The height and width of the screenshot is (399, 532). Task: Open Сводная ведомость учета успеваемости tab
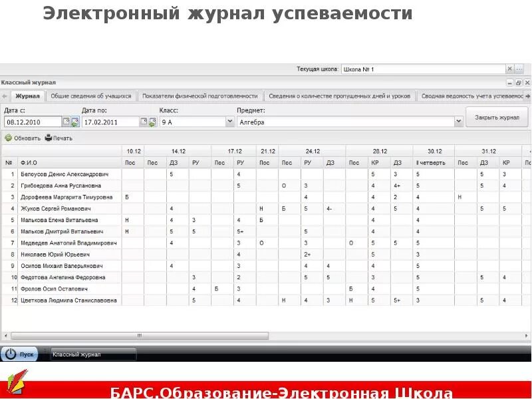[472, 96]
